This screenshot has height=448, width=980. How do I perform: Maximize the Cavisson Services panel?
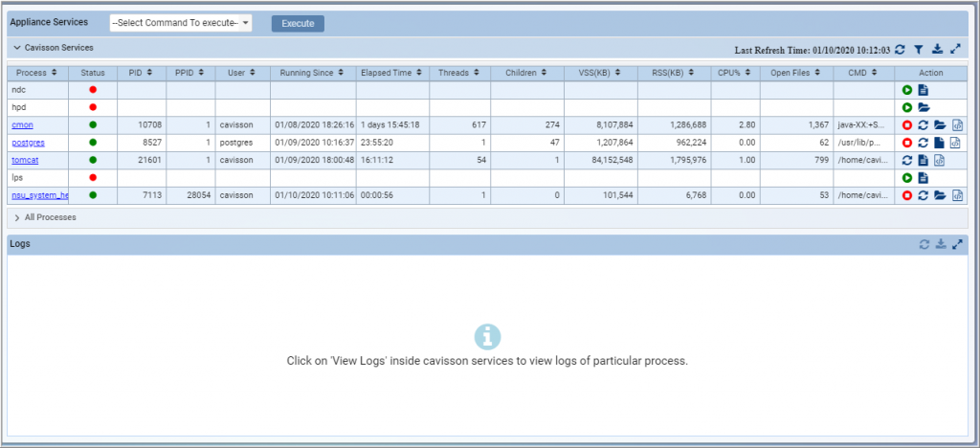[955, 49]
